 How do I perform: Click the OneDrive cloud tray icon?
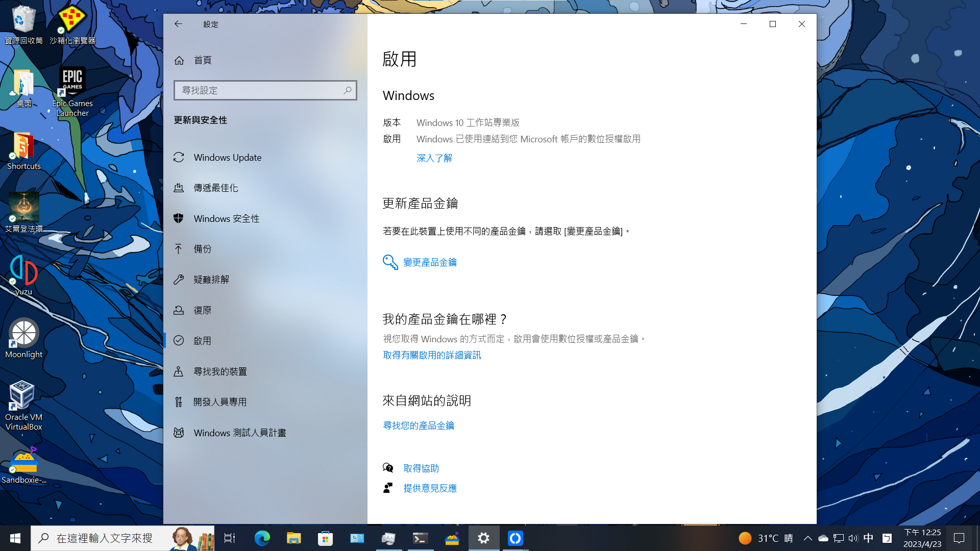(823, 538)
